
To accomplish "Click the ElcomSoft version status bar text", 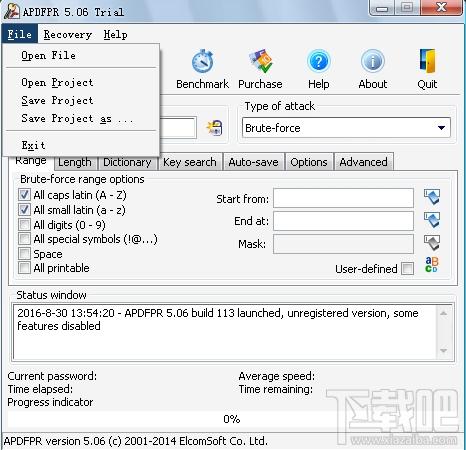I will click(136, 441).
